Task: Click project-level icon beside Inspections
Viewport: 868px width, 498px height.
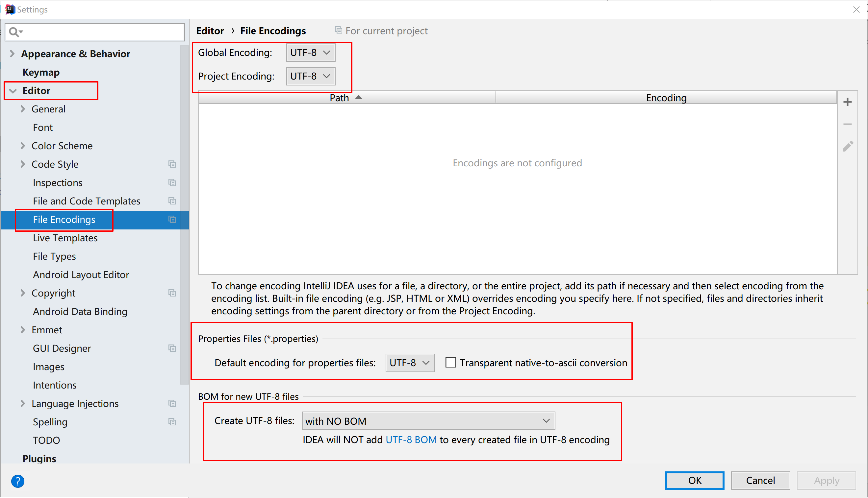Action: coord(172,183)
